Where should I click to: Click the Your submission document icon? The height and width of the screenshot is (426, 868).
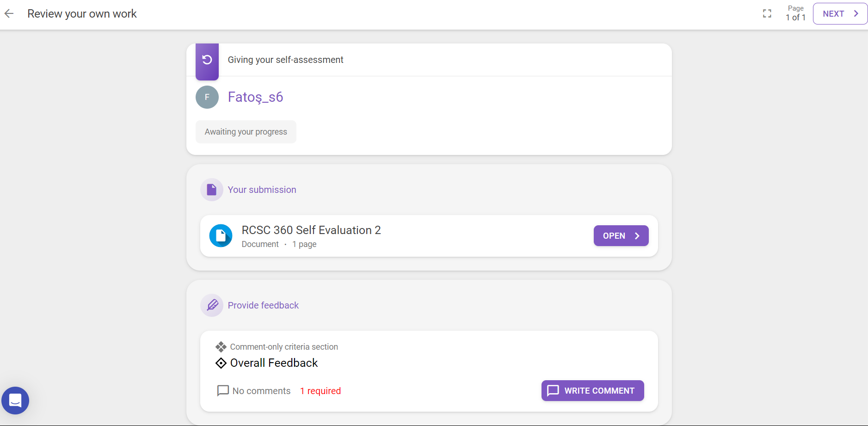point(212,190)
